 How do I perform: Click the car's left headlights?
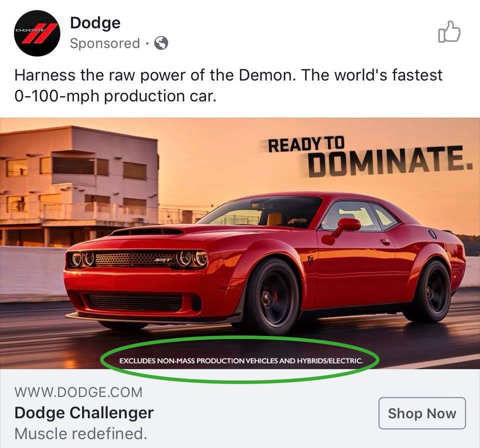point(81,259)
